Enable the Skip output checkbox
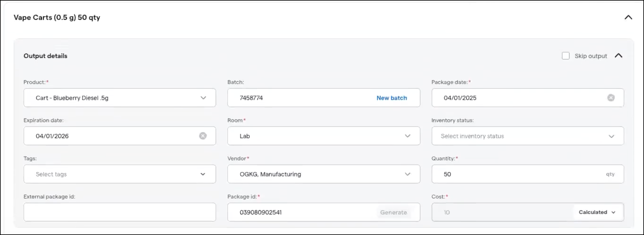Screen dimensions: 644x235 (566, 56)
